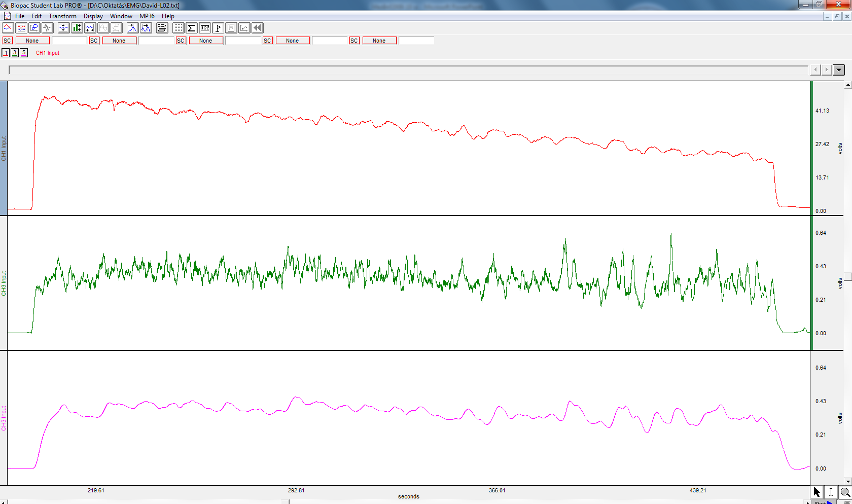Open fourth measurement None type popup
Screen dimensions: 852x504
[293, 41]
